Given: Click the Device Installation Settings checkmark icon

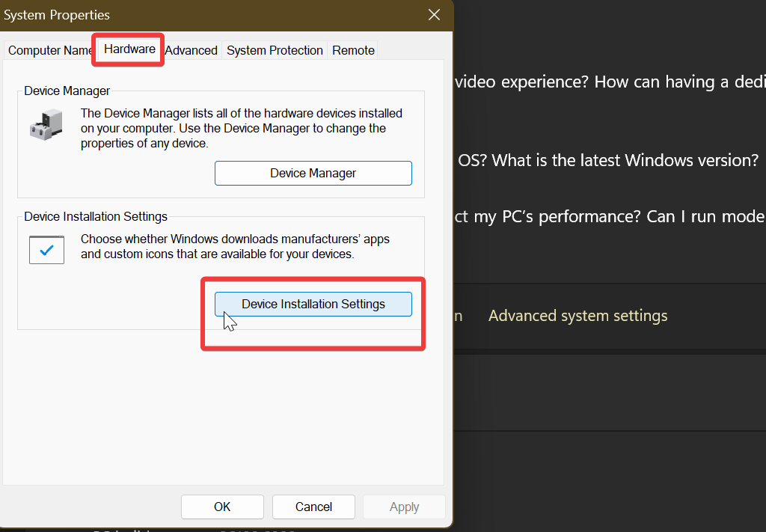Looking at the screenshot, I should tap(46, 249).
